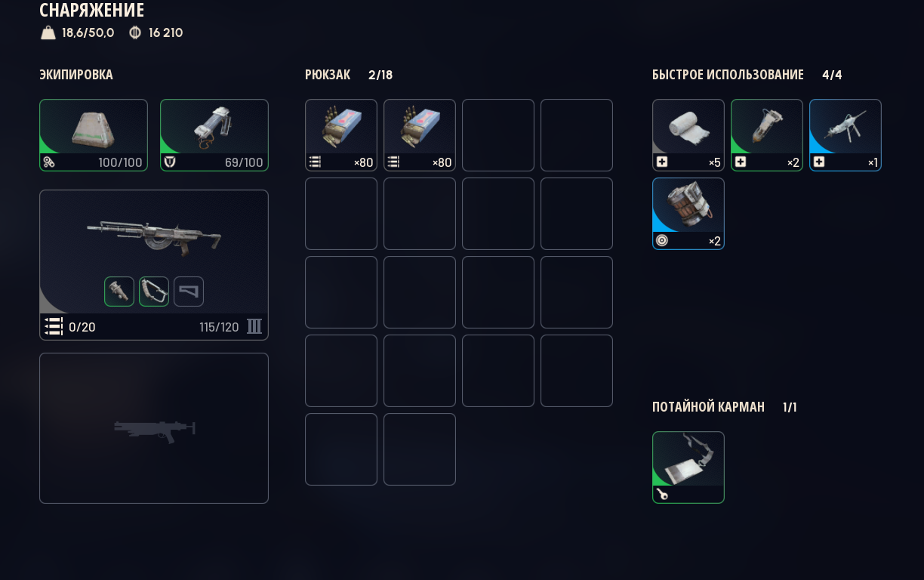
Task: Select the first ammo box ×80 in backpack
Action: click(x=341, y=135)
